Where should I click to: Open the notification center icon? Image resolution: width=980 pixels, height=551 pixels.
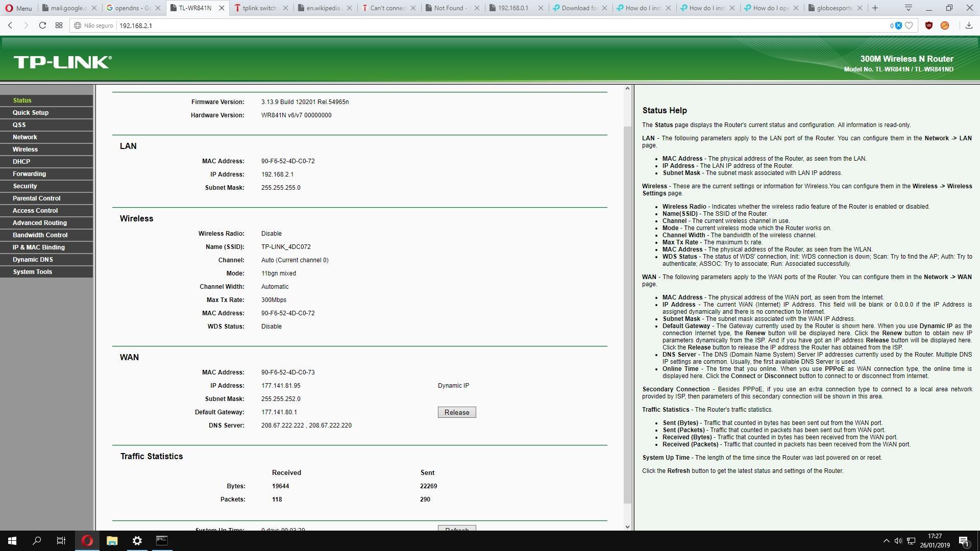(964, 541)
